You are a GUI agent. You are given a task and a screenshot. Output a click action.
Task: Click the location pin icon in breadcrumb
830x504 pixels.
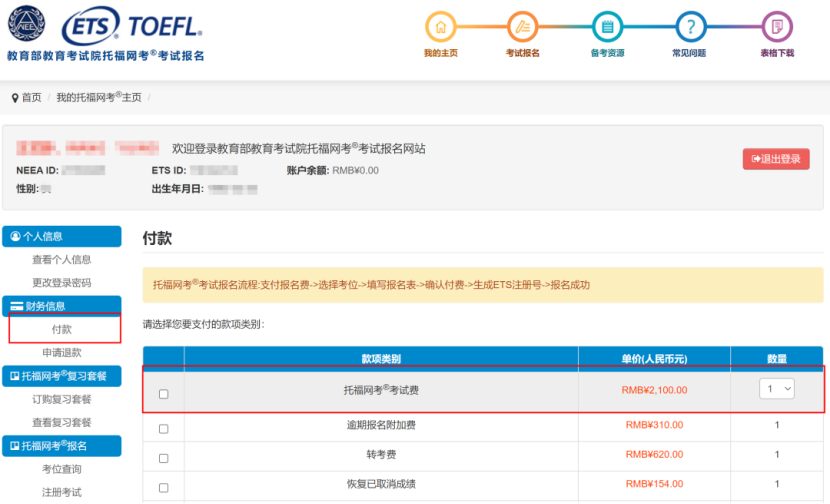tap(15, 98)
